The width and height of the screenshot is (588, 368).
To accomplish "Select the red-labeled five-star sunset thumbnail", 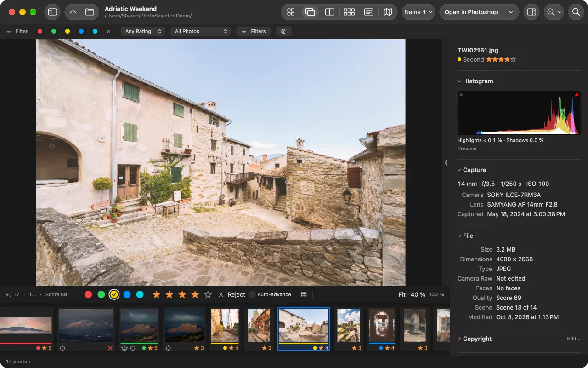I will [26, 330].
